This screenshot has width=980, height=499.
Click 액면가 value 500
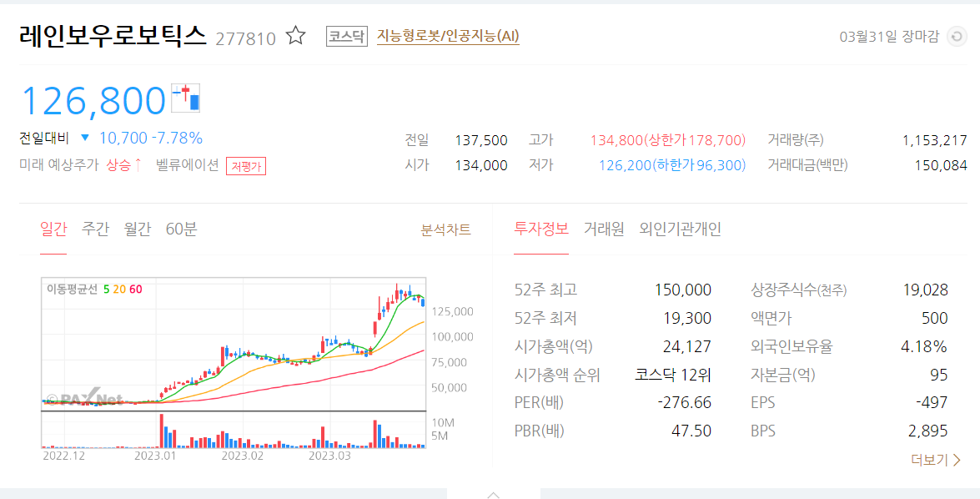pos(934,318)
